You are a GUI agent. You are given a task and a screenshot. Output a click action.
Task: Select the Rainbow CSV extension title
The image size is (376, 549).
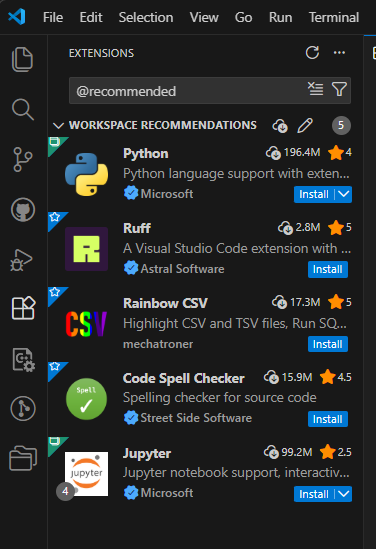(165, 303)
